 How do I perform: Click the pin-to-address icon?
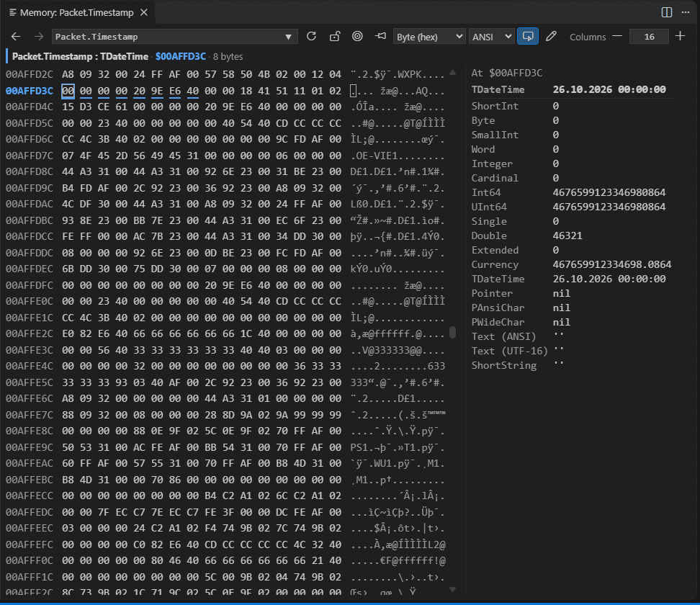click(x=381, y=37)
